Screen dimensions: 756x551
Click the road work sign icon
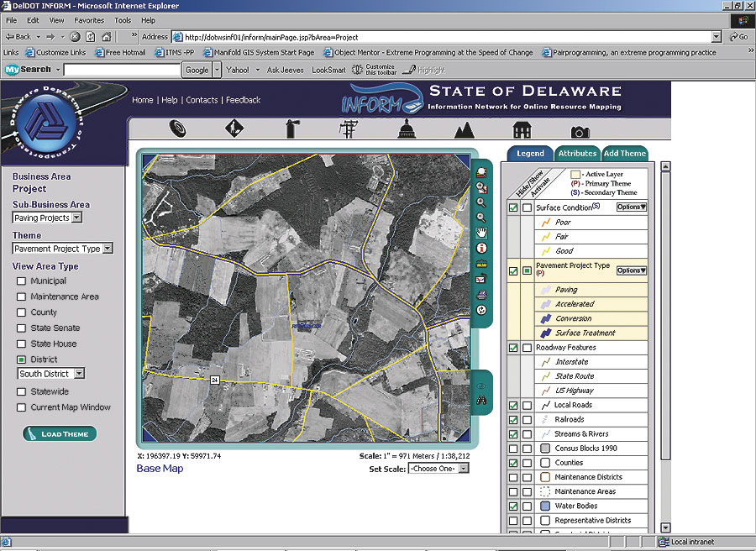pyautogui.click(x=234, y=129)
